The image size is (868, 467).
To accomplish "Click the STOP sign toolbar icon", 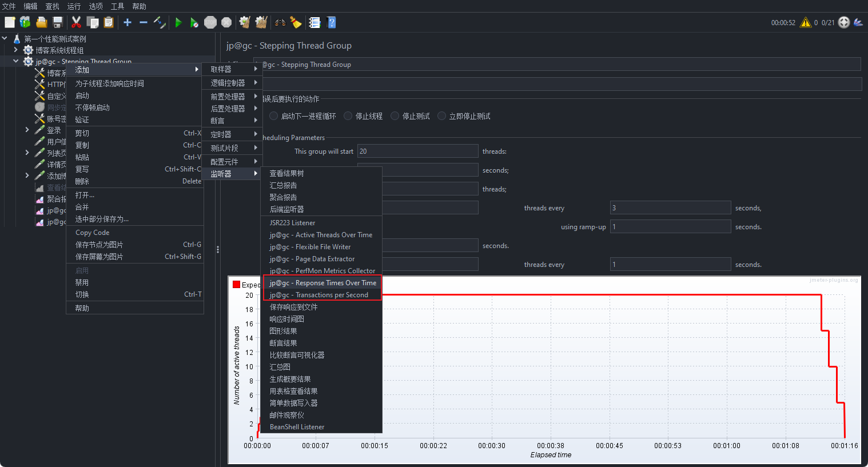I will point(210,22).
